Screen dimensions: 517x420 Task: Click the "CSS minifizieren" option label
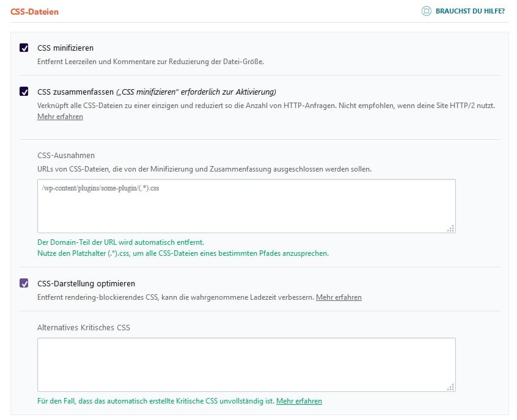(65, 48)
